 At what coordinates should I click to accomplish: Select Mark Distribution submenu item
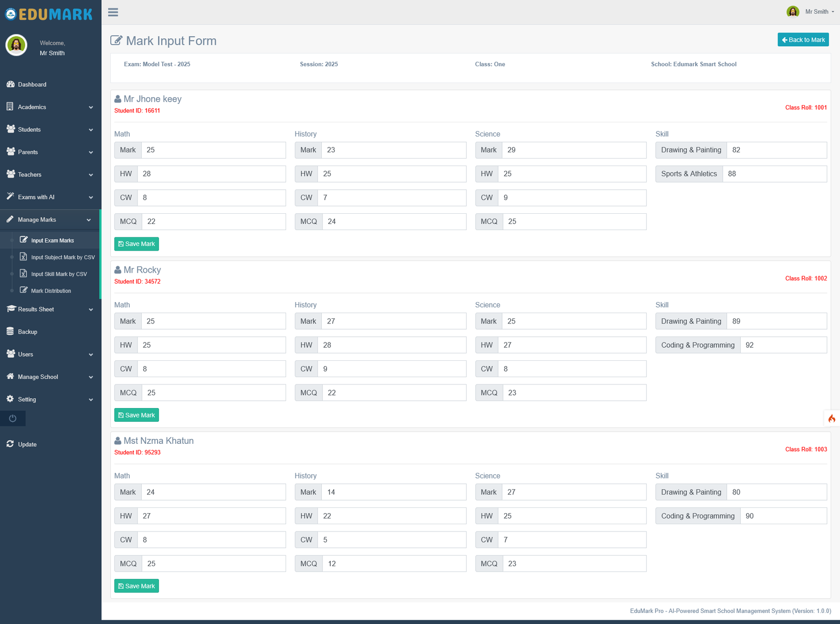[50, 291]
